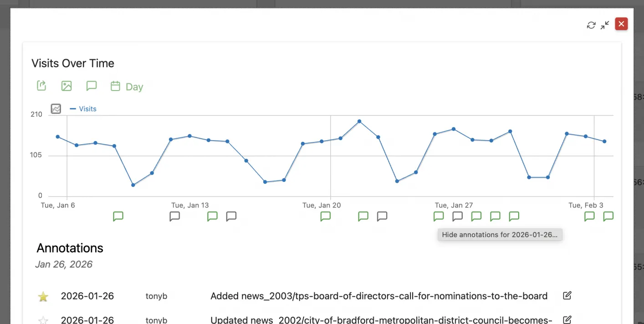Export the chart as an image
Screen dimensions: 644x324
click(x=66, y=86)
